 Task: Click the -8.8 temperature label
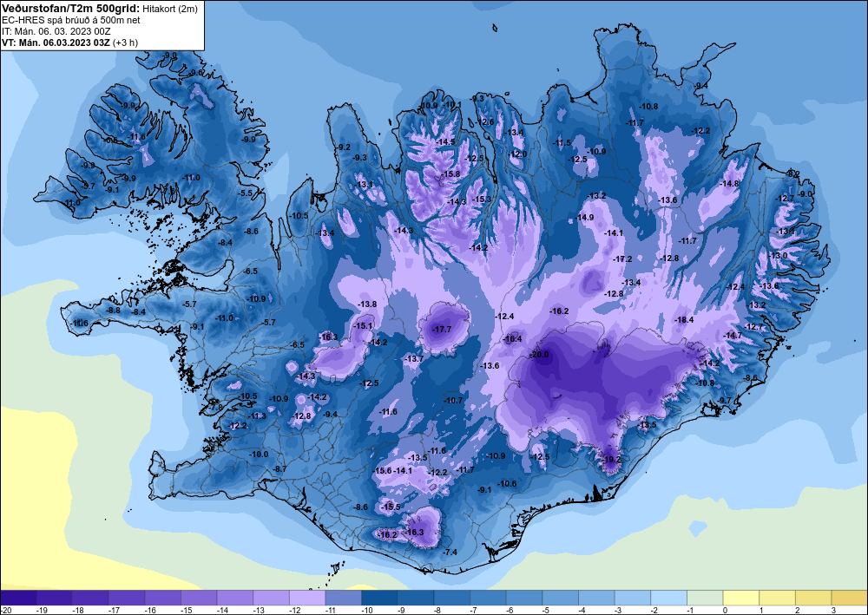pos(114,311)
